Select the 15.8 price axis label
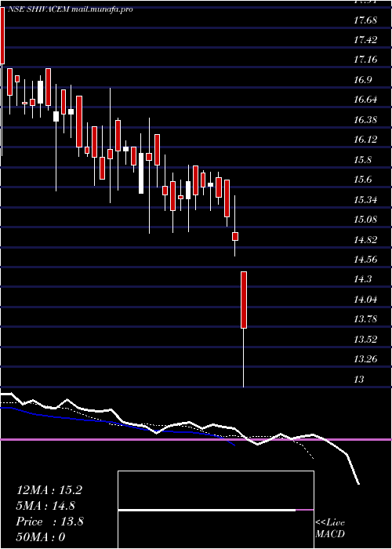 [362, 160]
